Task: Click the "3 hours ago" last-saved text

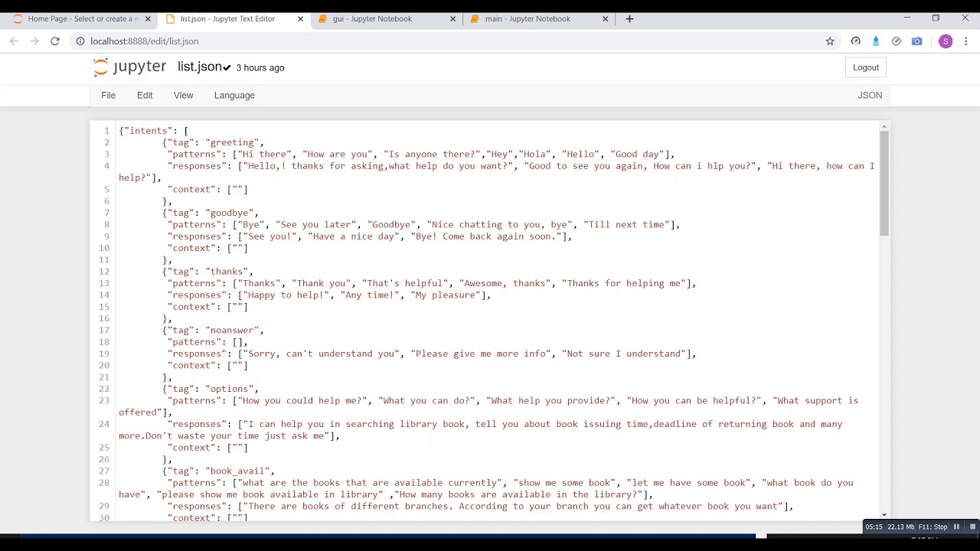Action: [260, 68]
